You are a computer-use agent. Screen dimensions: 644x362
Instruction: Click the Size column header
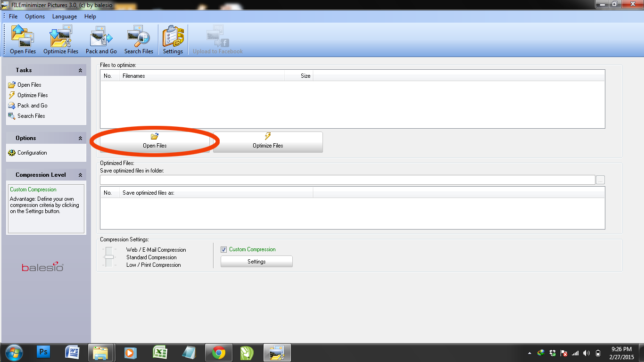[x=299, y=76]
